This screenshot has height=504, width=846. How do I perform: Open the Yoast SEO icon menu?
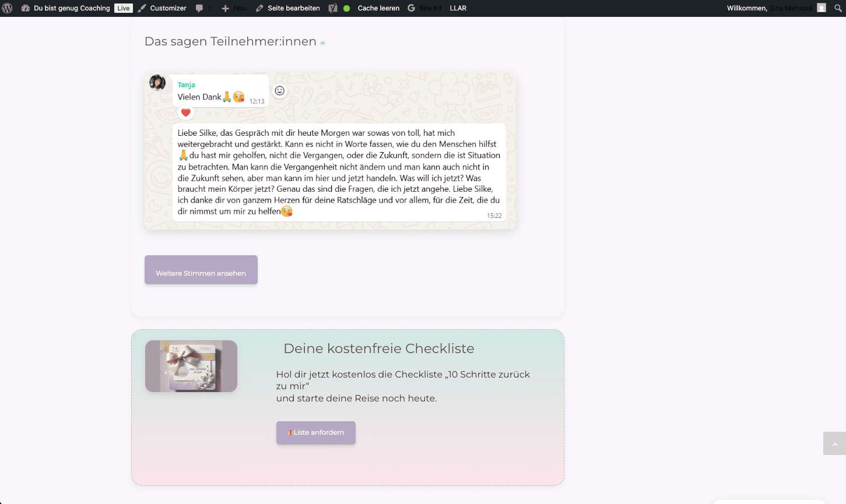[333, 8]
